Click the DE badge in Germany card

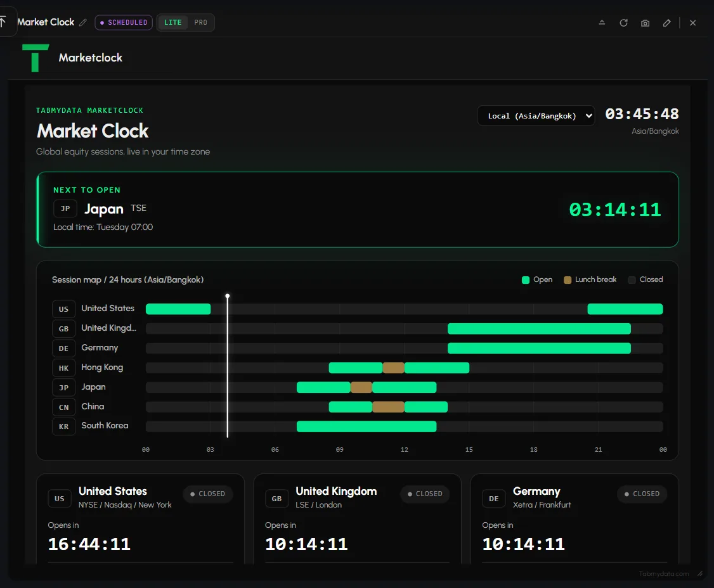[x=494, y=499]
